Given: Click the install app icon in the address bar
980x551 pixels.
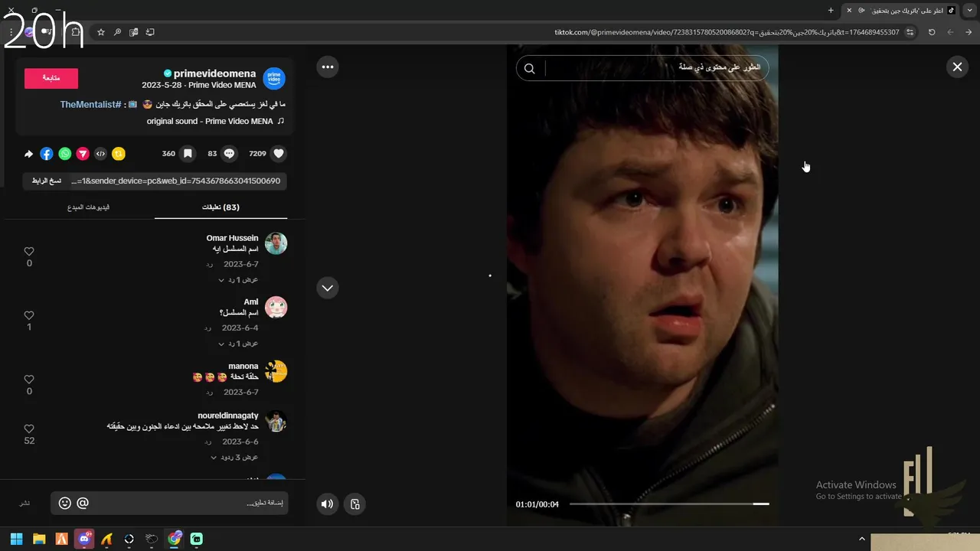Looking at the screenshot, I should [x=150, y=32].
